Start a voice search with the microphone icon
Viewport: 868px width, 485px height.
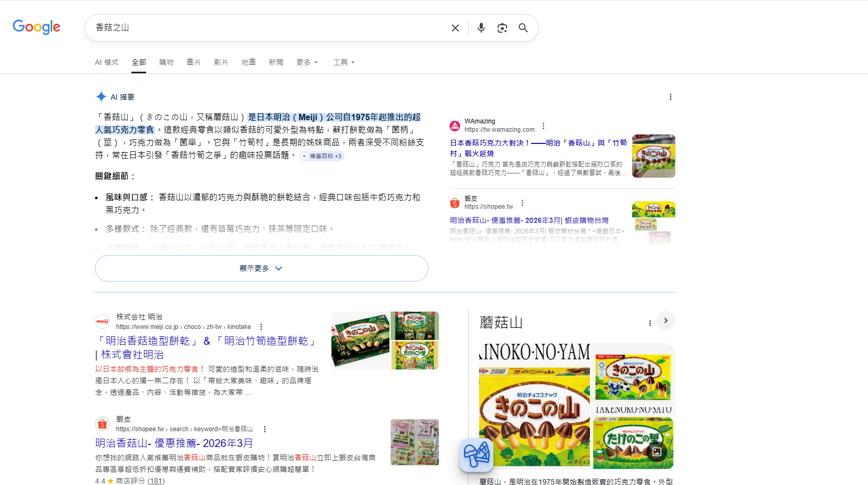pyautogui.click(x=481, y=27)
